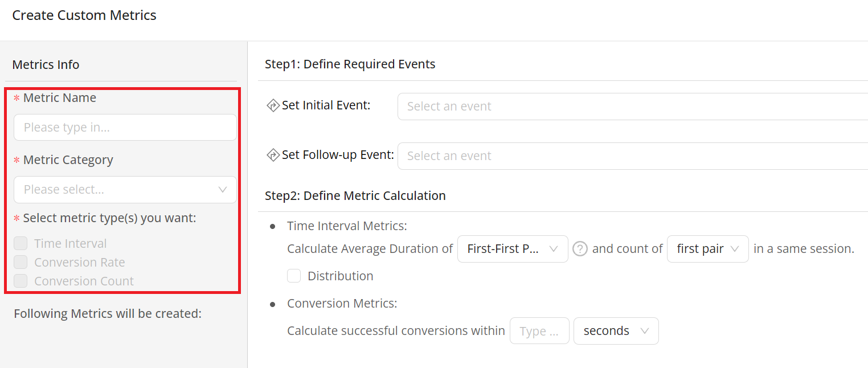Open the Metric Category dropdown

(x=125, y=190)
